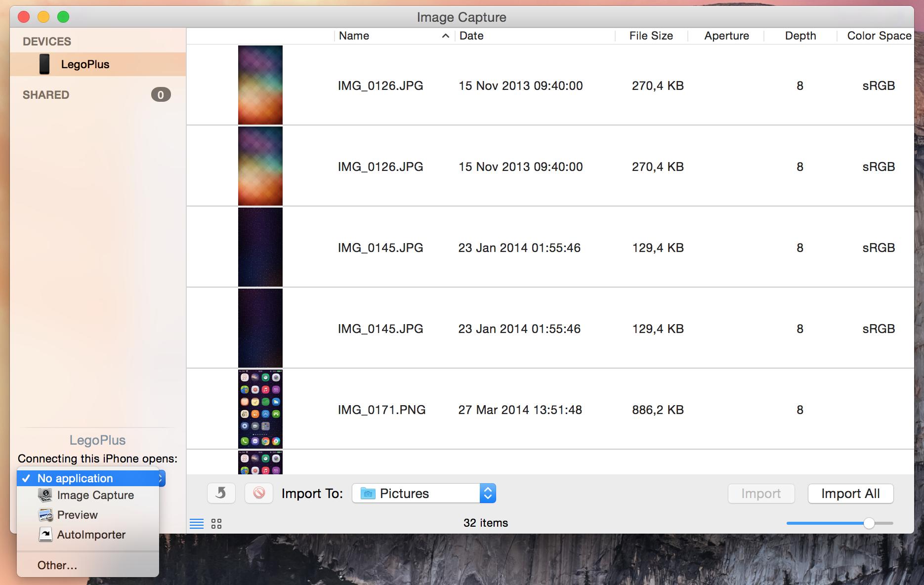Screen dimensions: 924x585
Task: Click the Preview app icon in the popup menu
Action: pos(45,515)
